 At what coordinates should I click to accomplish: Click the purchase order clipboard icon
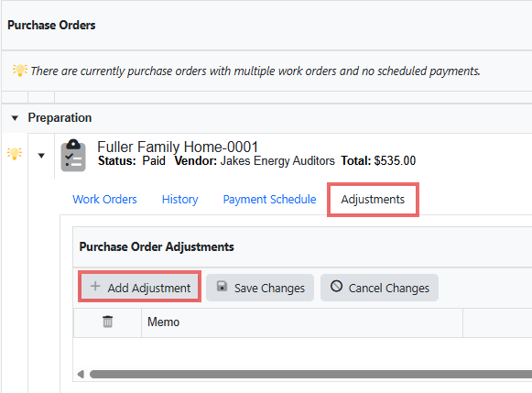coord(73,156)
